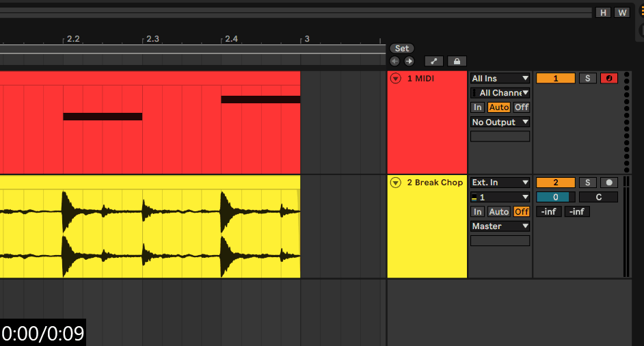Click MIDI track empty device chooser field

500,137
